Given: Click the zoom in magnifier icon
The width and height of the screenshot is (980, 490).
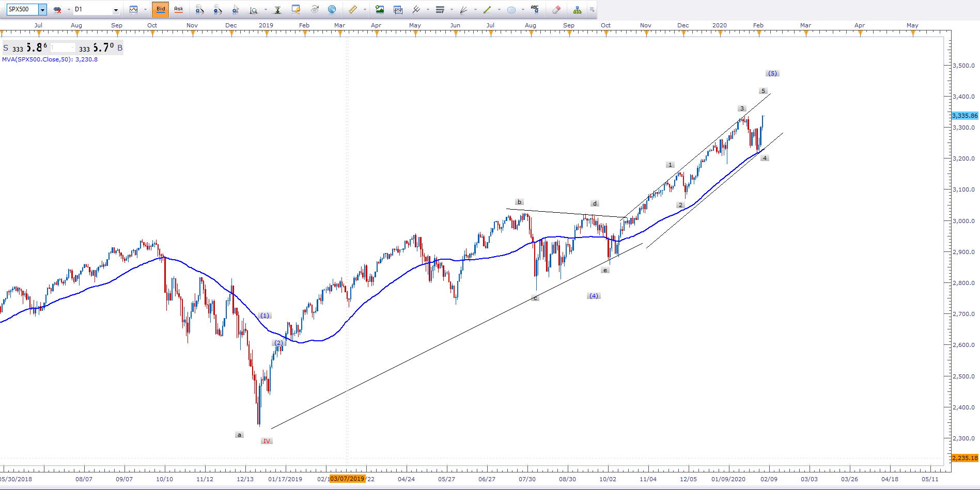Looking at the screenshot, I should [x=199, y=9].
